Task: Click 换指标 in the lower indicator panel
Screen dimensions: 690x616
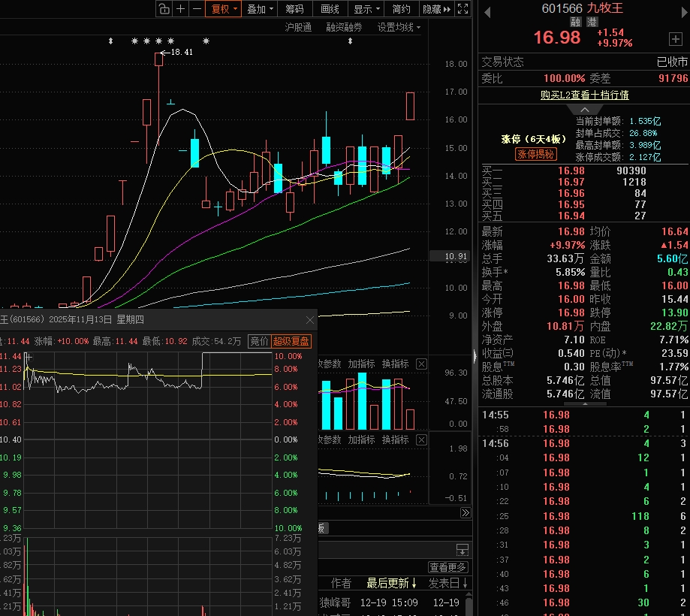Action: coord(395,439)
